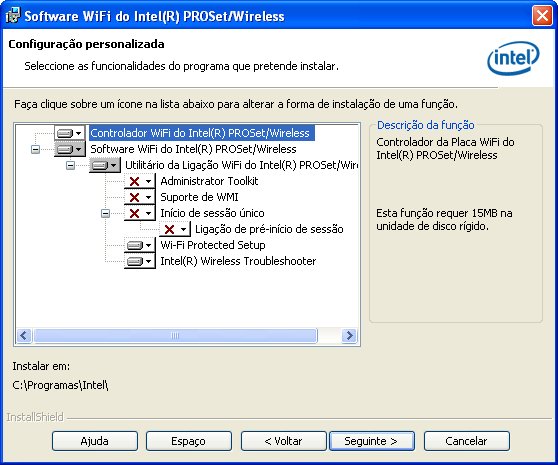Screen dimensions: 558x465
Task: Select the Início de sessão único label
Action: pos(212,213)
